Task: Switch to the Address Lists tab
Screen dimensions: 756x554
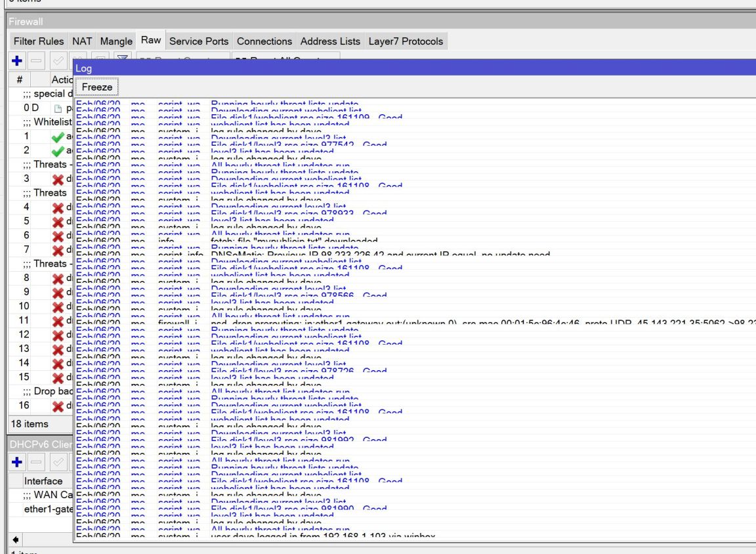Action: 330,41
